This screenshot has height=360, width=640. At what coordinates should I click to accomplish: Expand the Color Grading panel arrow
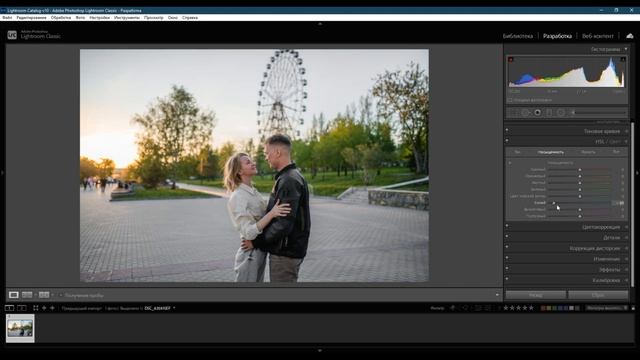(x=626, y=227)
